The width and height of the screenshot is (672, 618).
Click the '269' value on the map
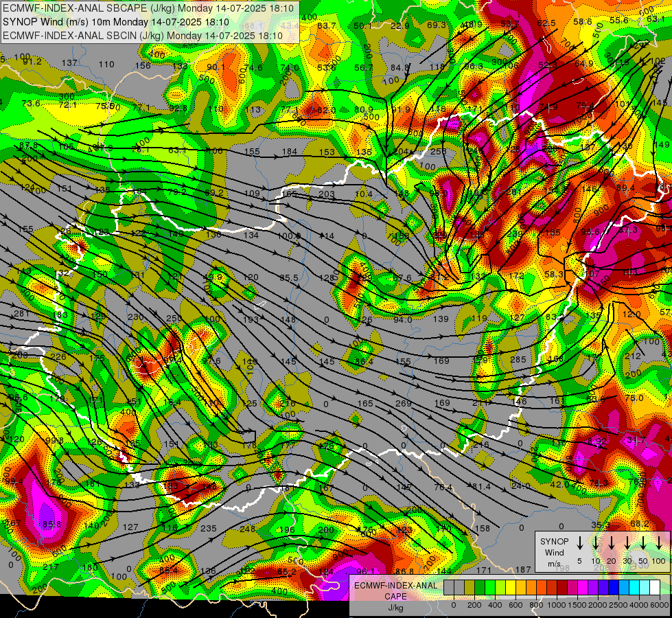pos(404,403)
